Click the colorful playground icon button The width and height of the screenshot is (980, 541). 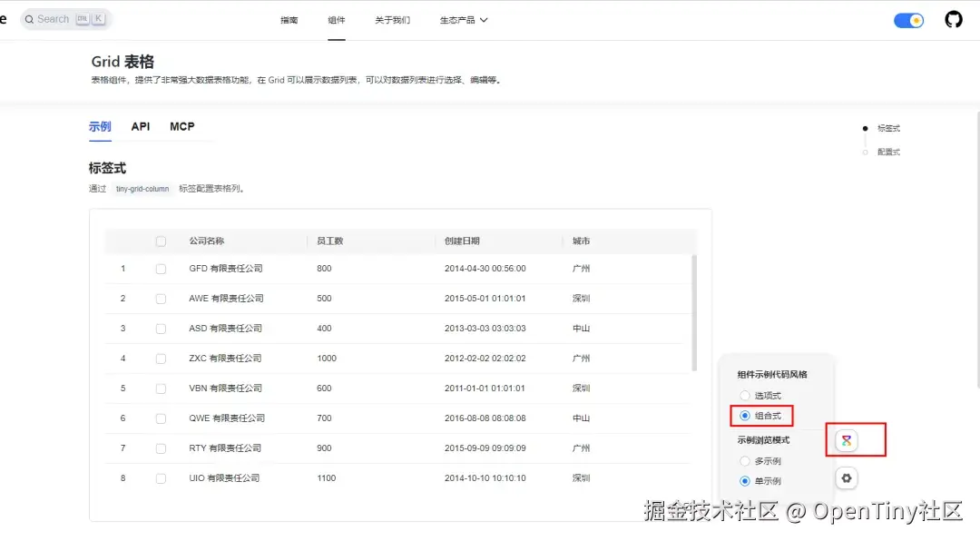[x=847, y=440]
